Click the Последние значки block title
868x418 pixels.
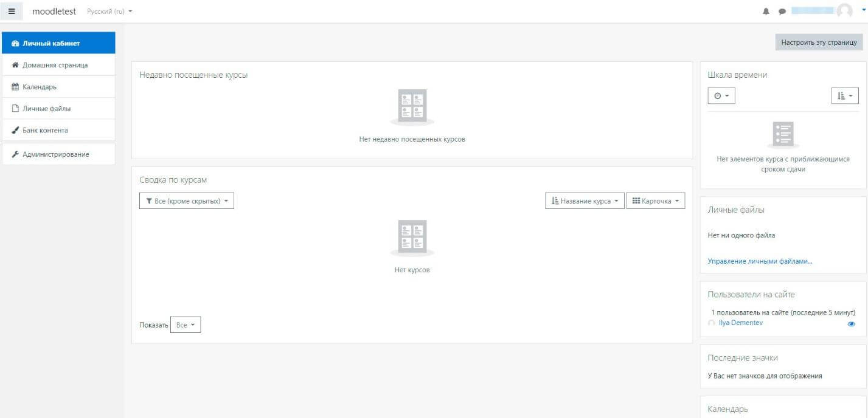743,358
